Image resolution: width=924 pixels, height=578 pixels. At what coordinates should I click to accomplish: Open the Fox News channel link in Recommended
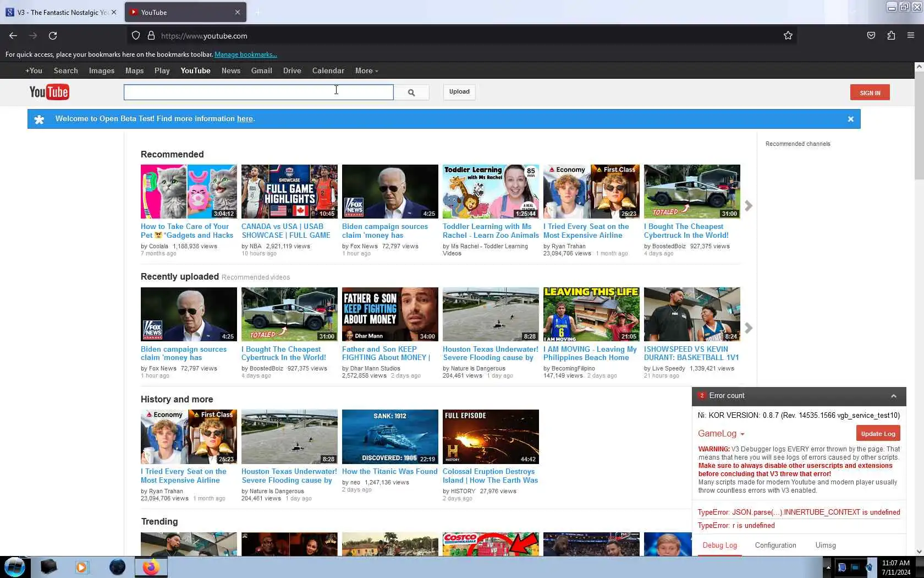click(364, 247)
